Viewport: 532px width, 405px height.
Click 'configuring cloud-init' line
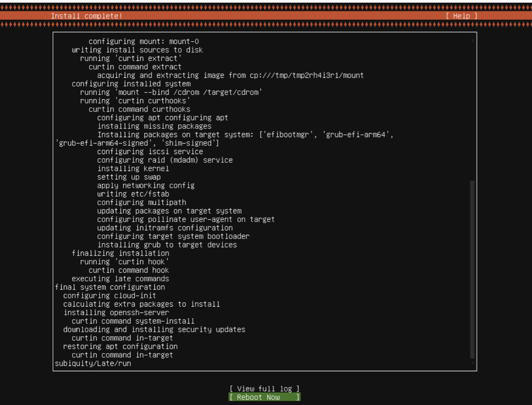point(110,295)
